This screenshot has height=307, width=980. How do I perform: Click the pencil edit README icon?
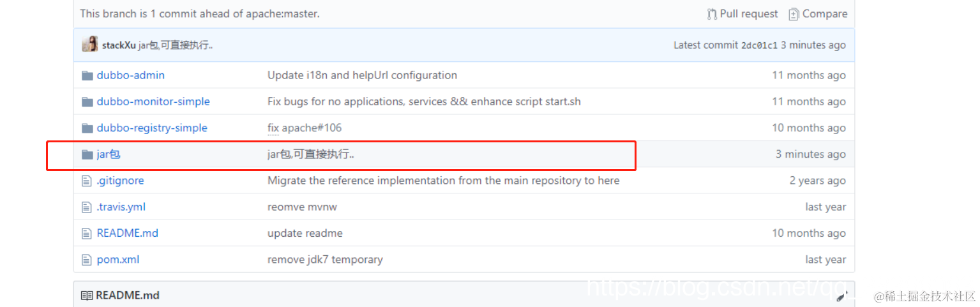pyautogui.click(x=842, y=296)
